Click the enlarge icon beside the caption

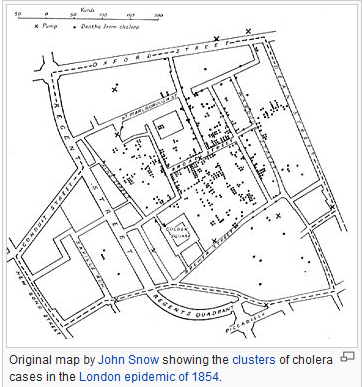348,357
